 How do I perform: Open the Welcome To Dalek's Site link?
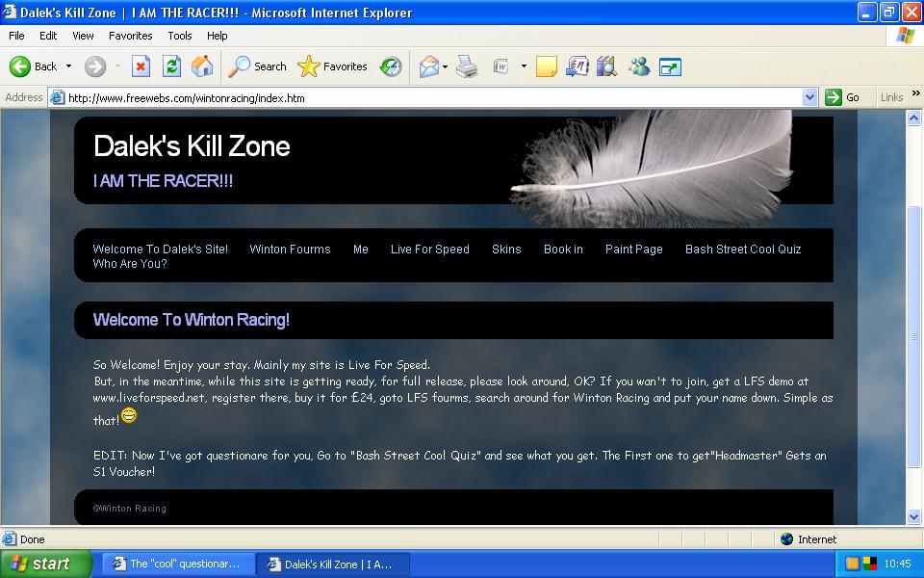tap(161, 249)
